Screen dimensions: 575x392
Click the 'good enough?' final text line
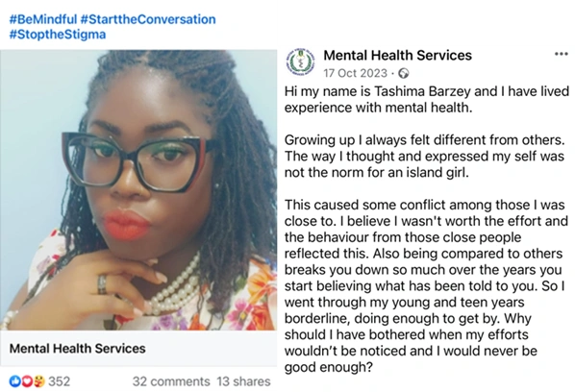pos(328,367)
